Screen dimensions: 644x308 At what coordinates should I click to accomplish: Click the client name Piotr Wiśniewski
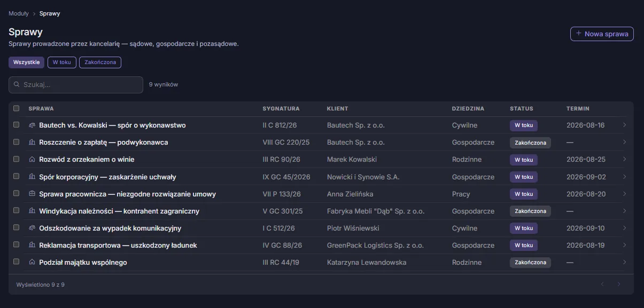point(353,228)
